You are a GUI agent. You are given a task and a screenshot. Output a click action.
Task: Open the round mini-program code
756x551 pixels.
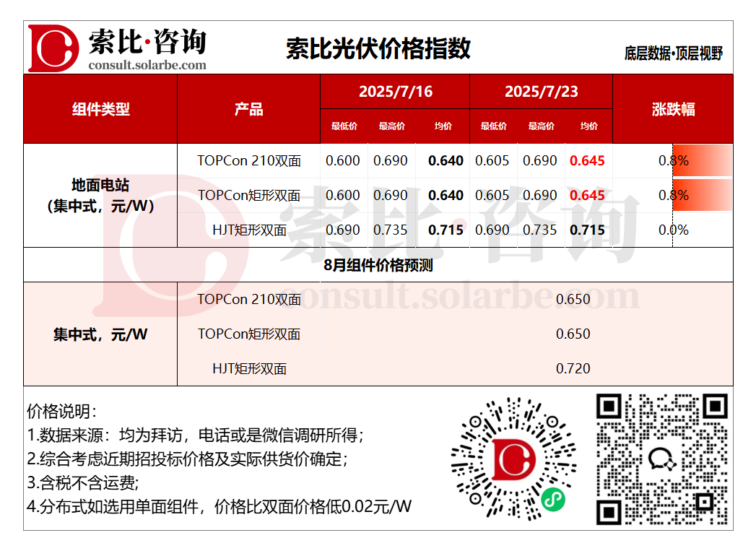pos(514,459)
